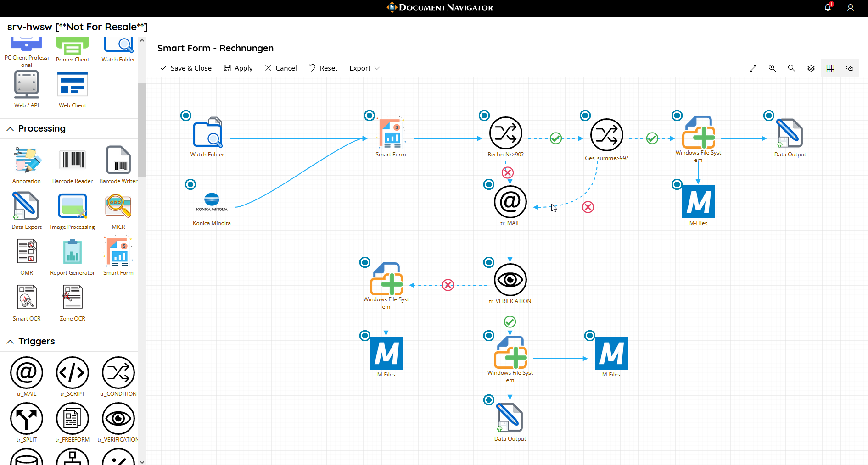The height and width of the screenshot is (465, 868).
Task: Click the zoom in magnifier icon
Action: [773, 68]
